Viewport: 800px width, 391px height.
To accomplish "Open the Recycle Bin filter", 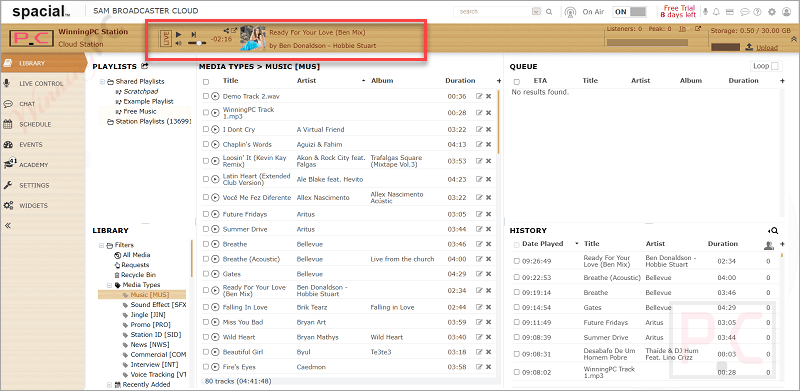I will pos(135,275).
